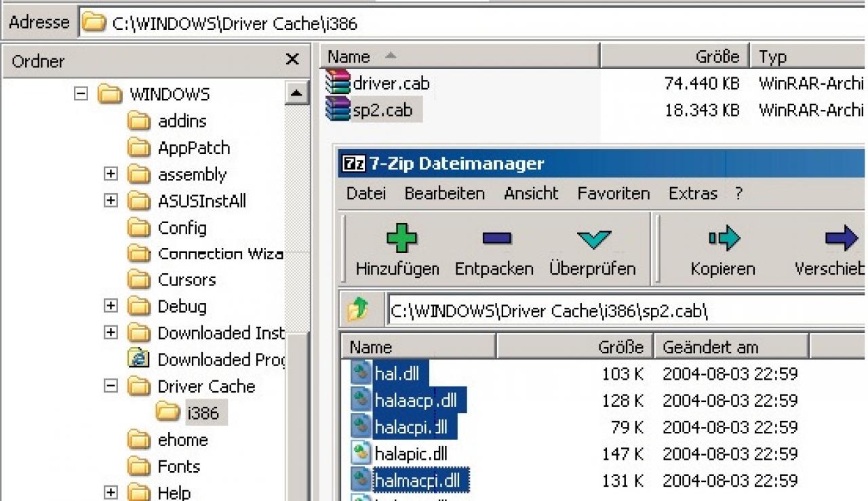Click ehome folder icon in tree
Screen dimensions: 868x501
(139, 440)
